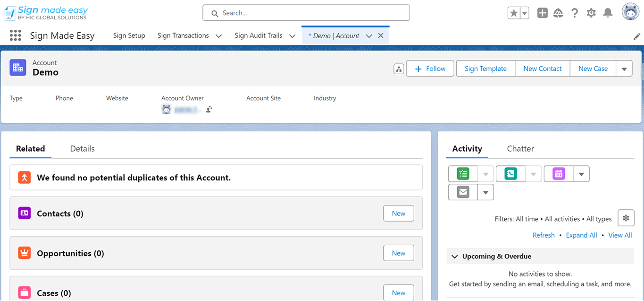This screenshot has height=301, width=644.
Task: Open activity timeline filter settings gear
Action: point(626,218)
